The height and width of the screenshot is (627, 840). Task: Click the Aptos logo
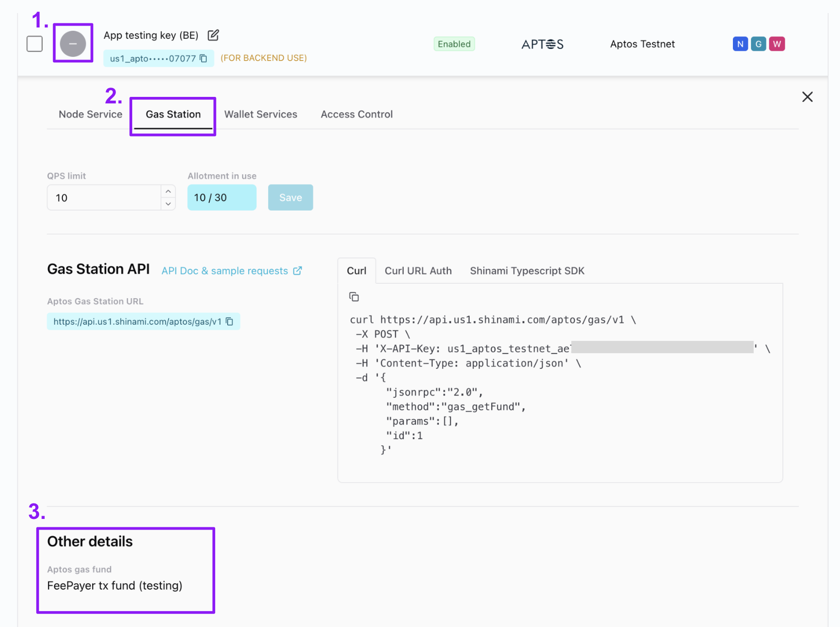tap(542, 44)
